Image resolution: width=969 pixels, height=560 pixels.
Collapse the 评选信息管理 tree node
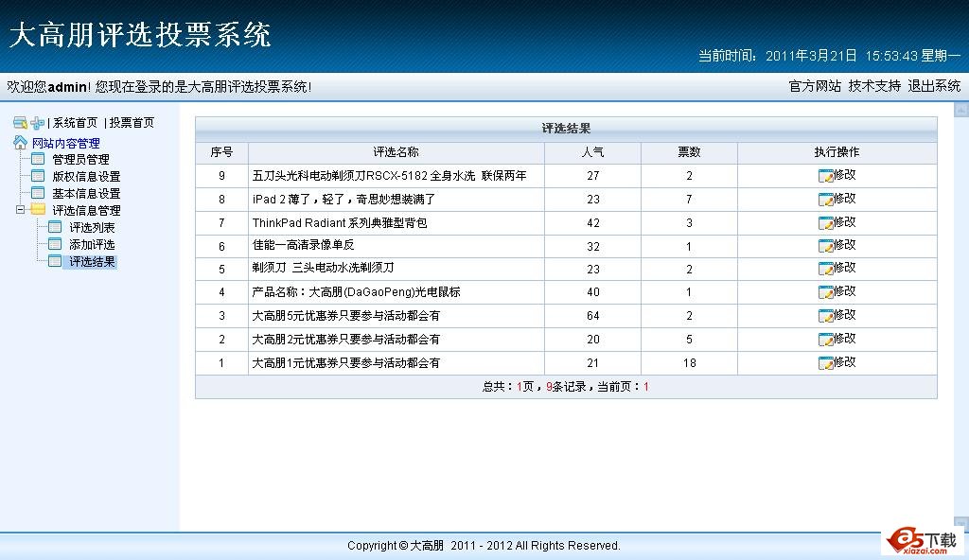(20, 210)
